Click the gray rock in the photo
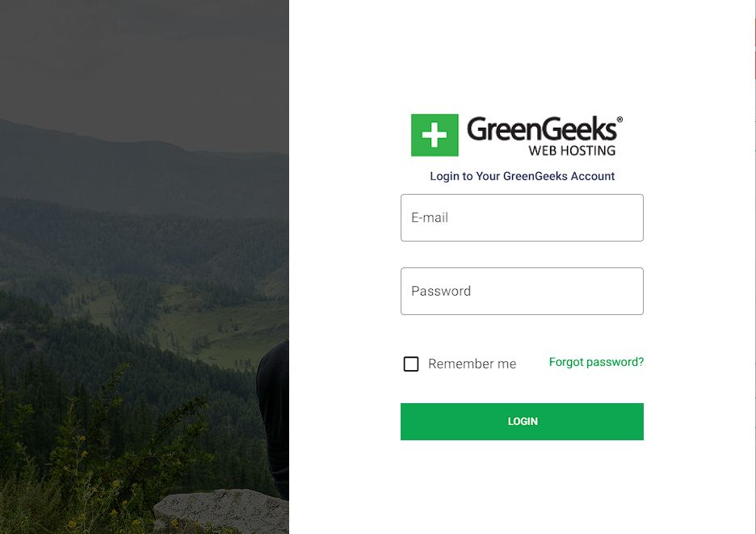Image resolution: width=756 pixels, height=534 pixels. (x=222, y=512)
